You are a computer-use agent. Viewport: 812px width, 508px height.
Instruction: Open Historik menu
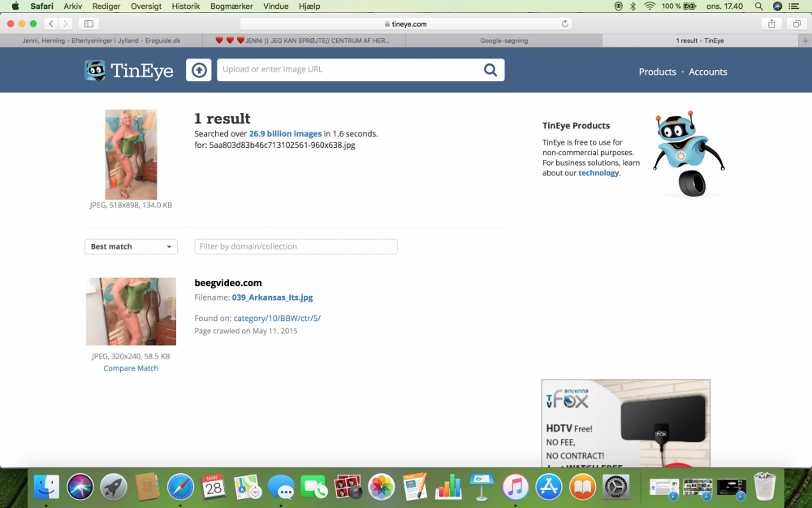coord(185,7)
